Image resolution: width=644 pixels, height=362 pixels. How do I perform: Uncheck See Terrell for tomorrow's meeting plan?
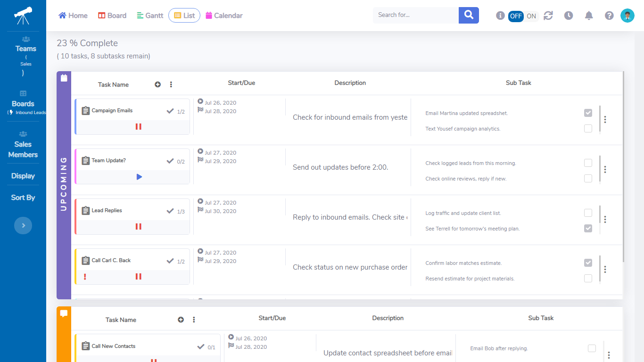coord(588,229)
